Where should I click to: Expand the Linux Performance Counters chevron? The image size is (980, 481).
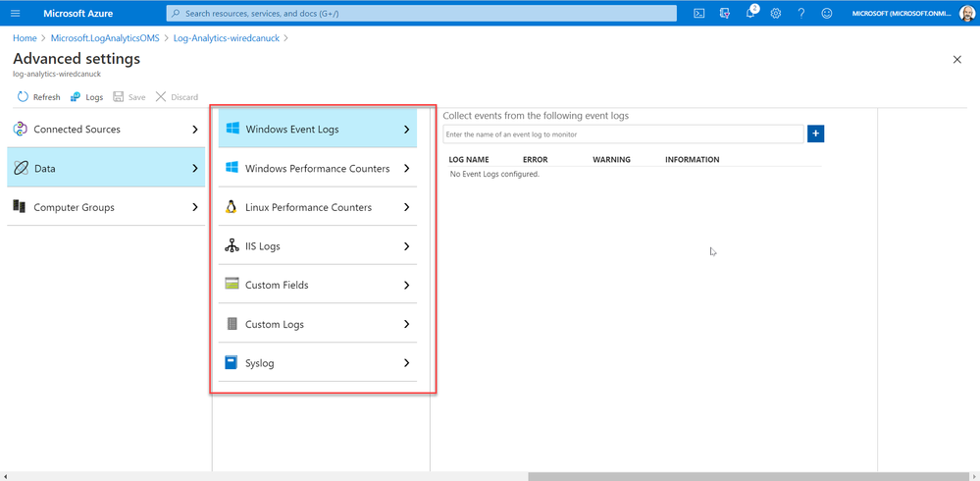pyautogui.click(x=407, y=207)
